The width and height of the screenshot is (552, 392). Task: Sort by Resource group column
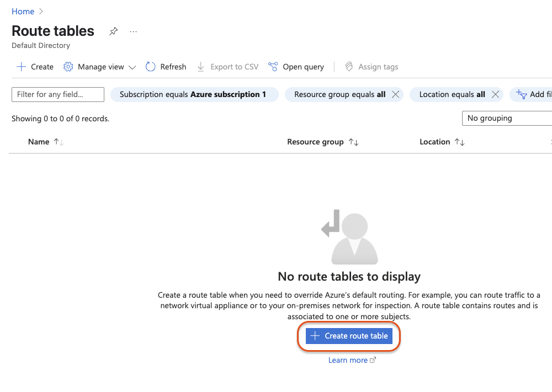click(323, 142)
